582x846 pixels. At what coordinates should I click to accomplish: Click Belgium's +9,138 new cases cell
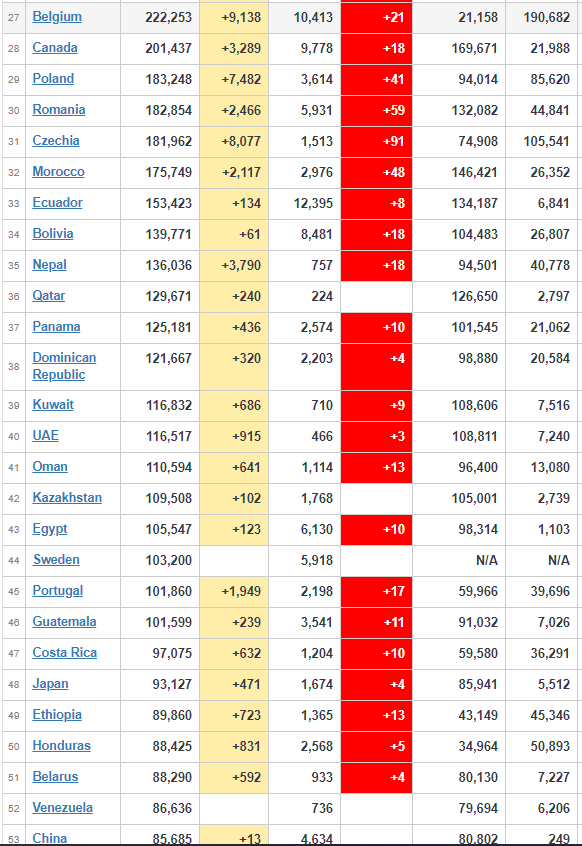click(234, 17)
